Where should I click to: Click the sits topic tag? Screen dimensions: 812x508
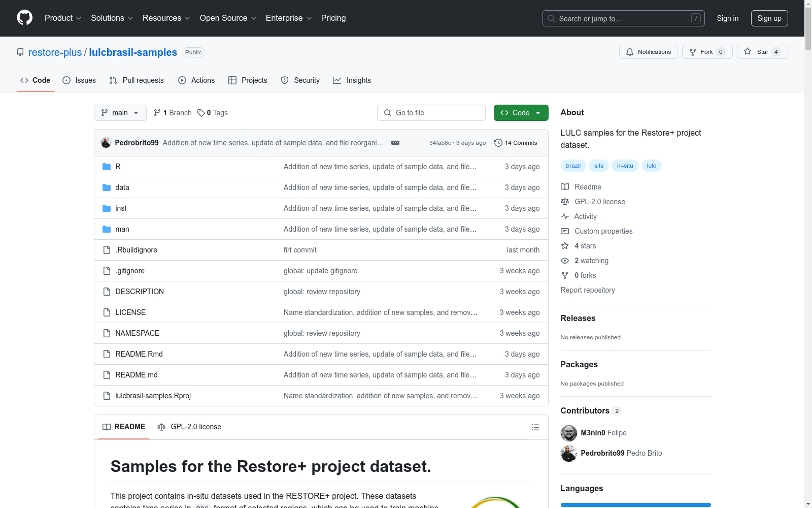[599, 166]
